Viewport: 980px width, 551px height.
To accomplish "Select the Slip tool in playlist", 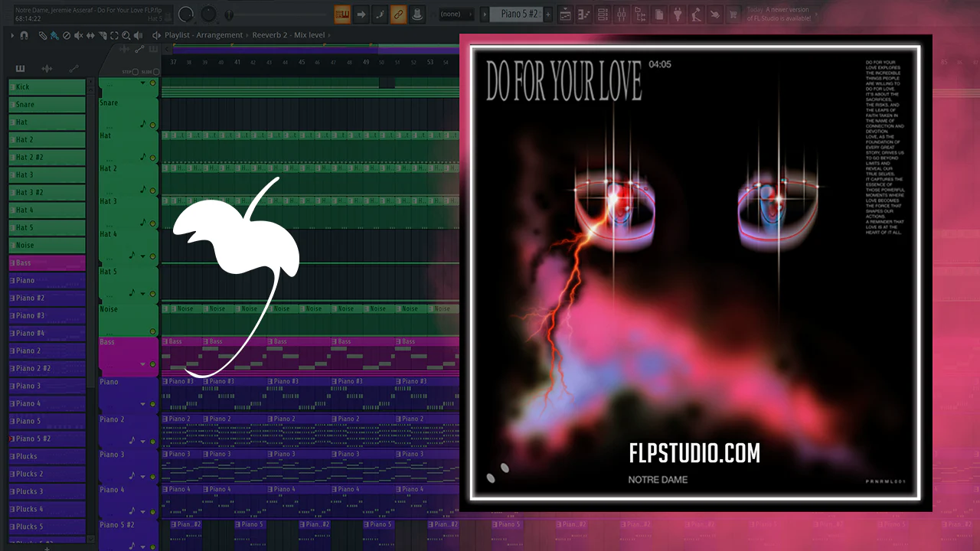I will (x=91, y=35).
